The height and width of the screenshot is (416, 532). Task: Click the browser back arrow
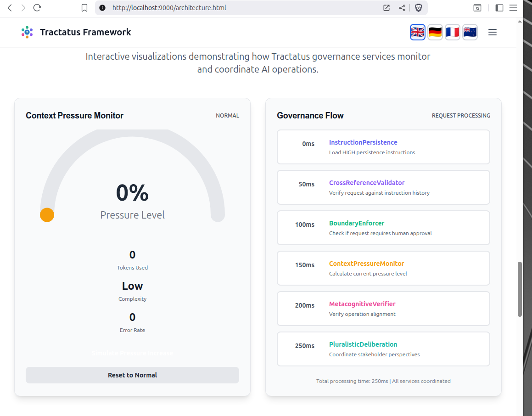[x=10, y=8]
